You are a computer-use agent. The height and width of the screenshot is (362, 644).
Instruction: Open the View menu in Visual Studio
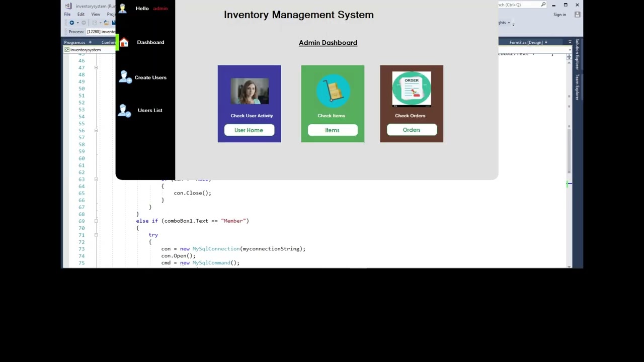tap(96, 14)
